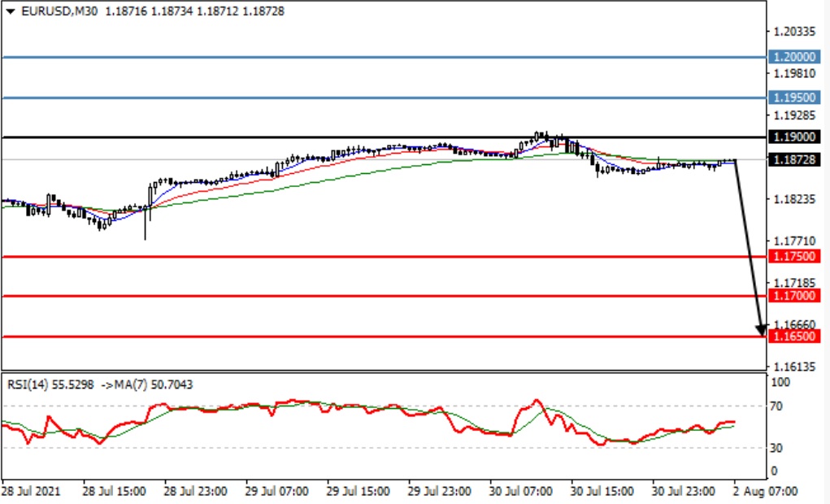Click the 0 level on RSI scale

[x=774, y=471]
